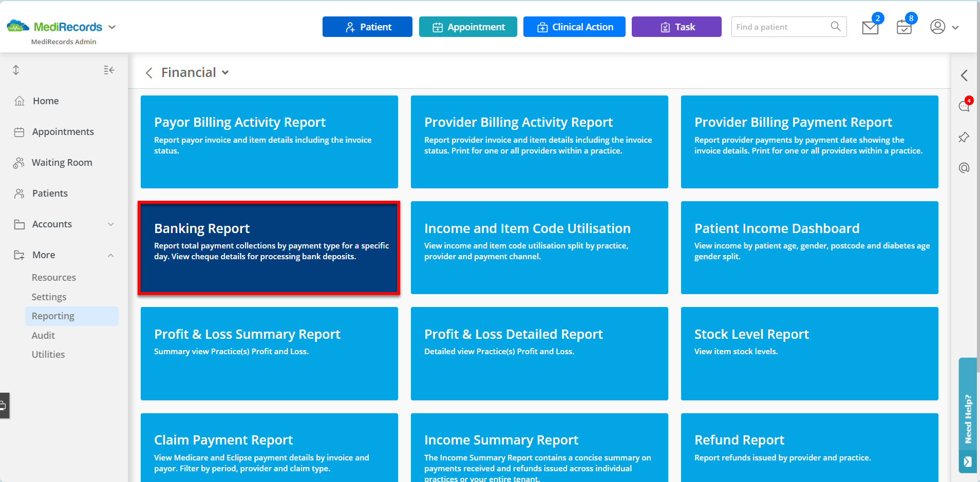
Task: Open the Provider Billing Activity Report card
Action: coord(539,142)
